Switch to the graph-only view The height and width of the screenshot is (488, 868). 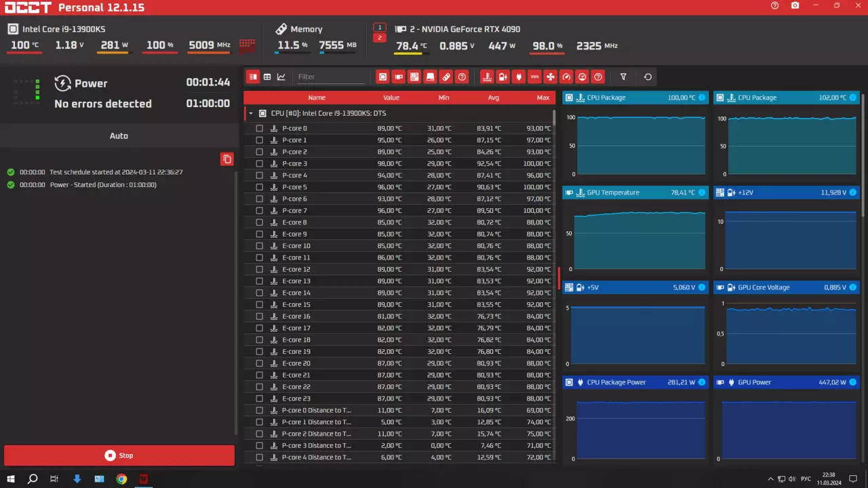tap(281, 77)
